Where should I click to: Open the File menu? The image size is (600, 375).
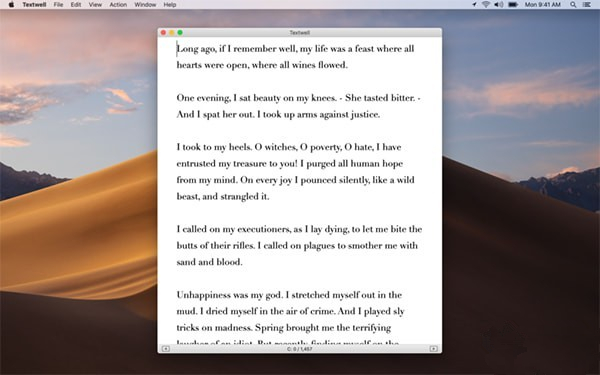point(59,5)
